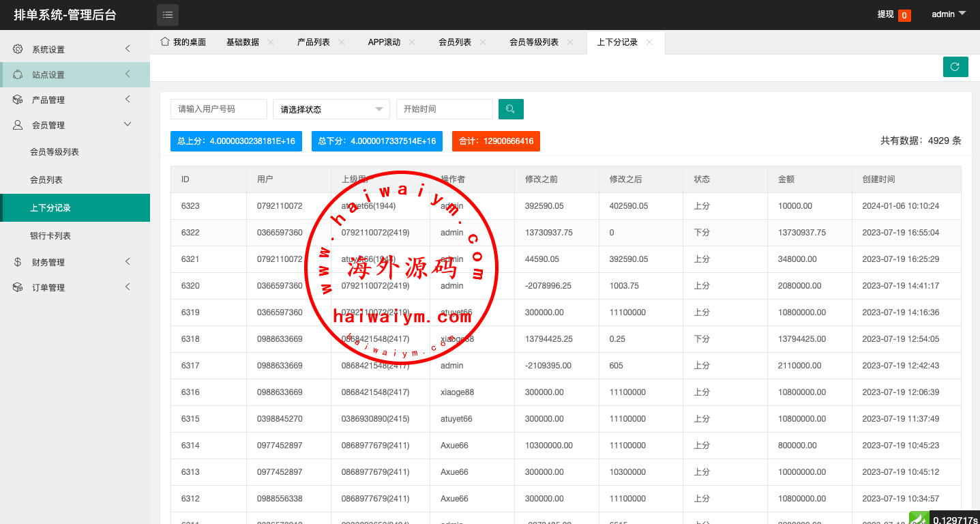Click the 会员管理 person icon

18,125
